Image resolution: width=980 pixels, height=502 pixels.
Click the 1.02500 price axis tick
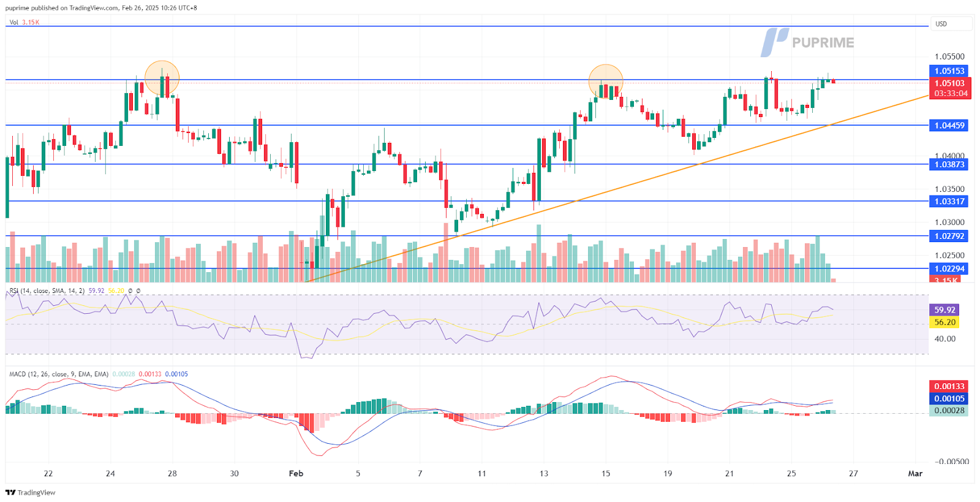pos(949,256)
